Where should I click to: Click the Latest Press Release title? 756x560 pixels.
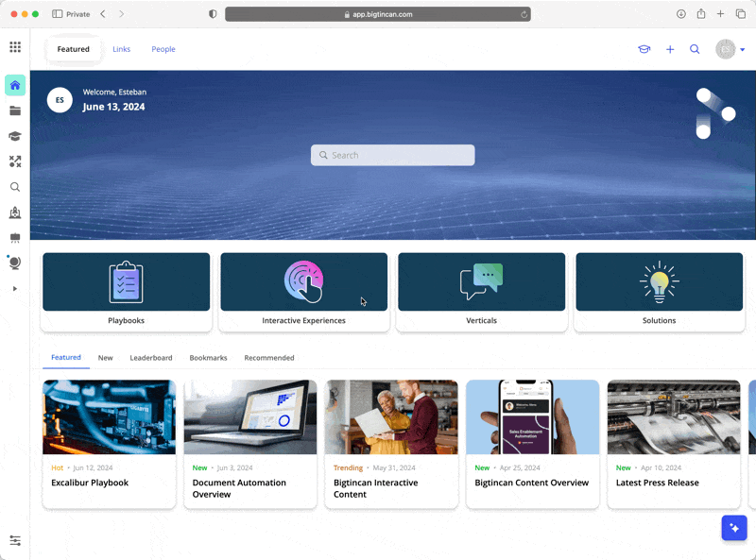point(657,483)
